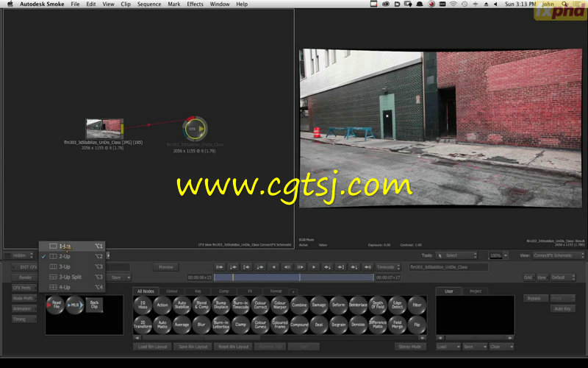Switch to the Colour node tab

tap(172, 291)
